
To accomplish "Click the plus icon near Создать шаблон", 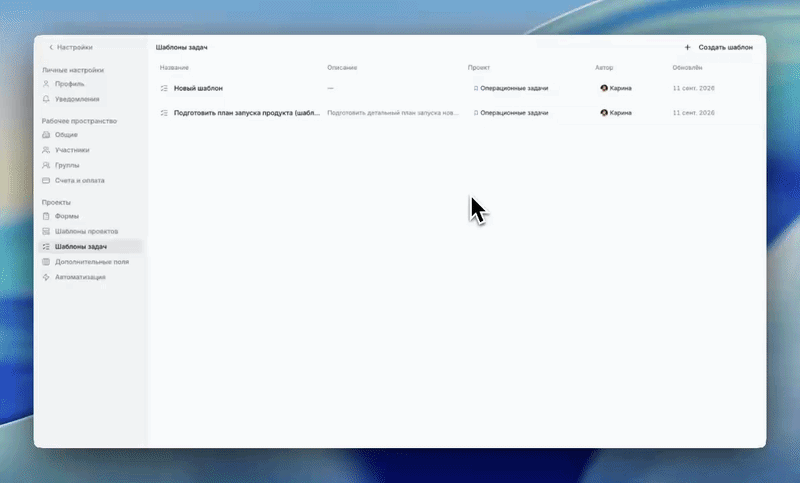I will tap(687, 47).
